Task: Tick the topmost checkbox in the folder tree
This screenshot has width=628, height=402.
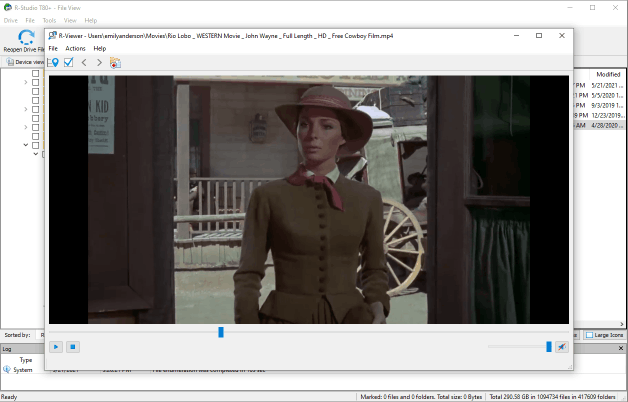Action: [x=36, y=73]
